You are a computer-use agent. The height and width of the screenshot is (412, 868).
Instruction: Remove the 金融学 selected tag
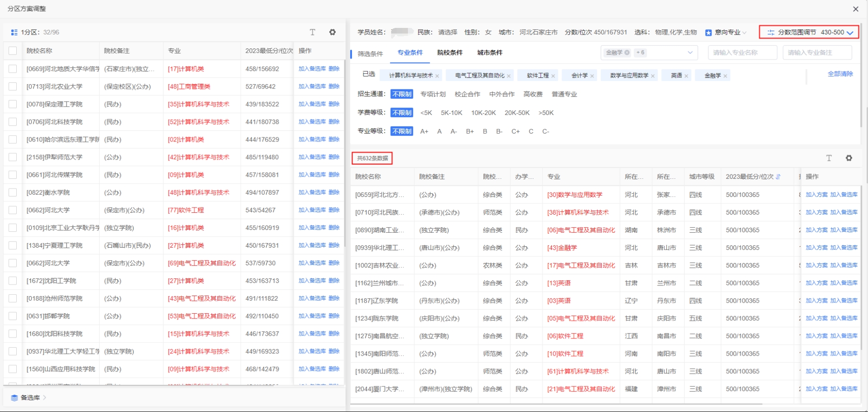(725, 76)
